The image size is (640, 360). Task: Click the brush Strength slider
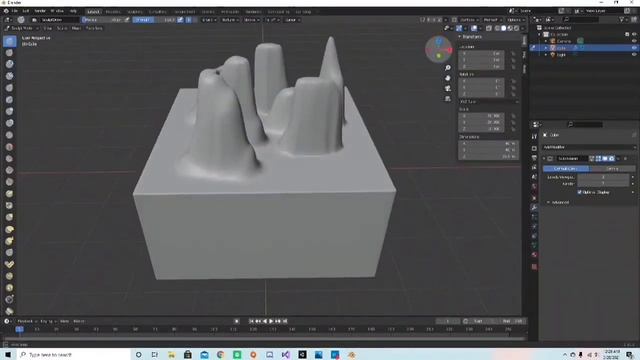(154, 20)
